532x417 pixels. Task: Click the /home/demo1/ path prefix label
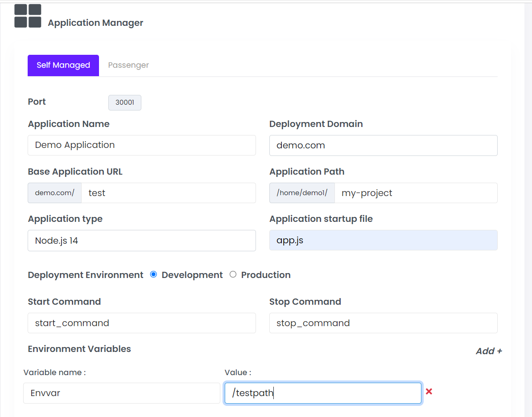point(302,193)
